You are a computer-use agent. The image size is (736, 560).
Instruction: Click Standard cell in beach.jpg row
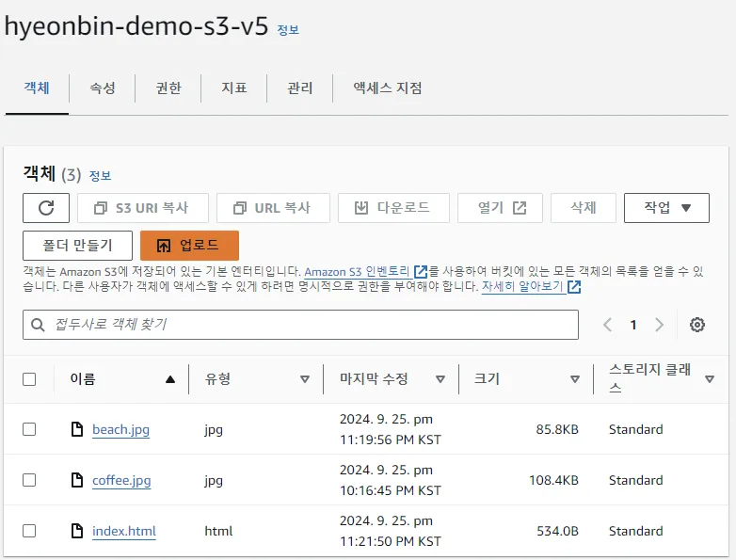(636, 429)
